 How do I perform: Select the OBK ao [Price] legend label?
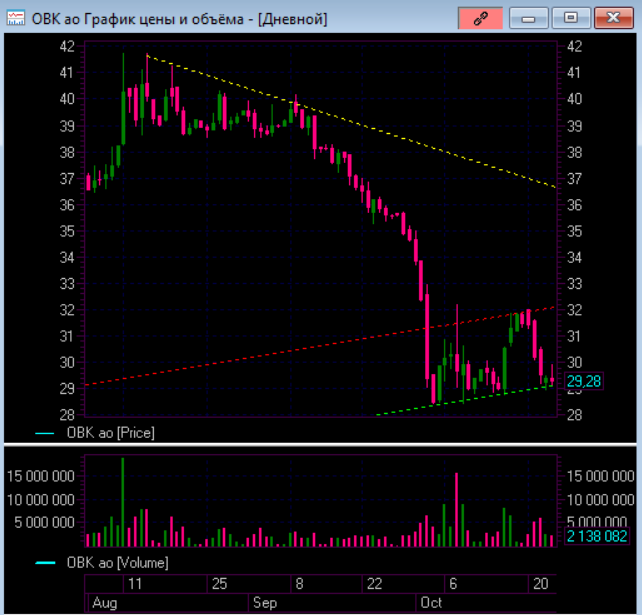coord(111,433)
